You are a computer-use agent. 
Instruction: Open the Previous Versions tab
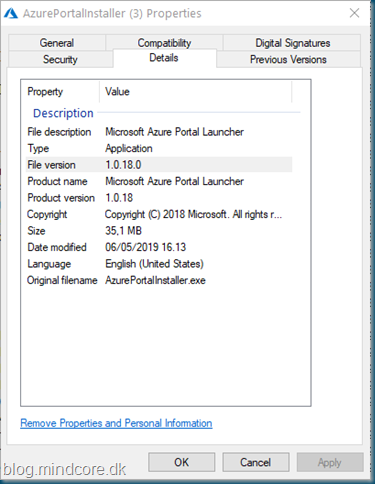point(288,59)
